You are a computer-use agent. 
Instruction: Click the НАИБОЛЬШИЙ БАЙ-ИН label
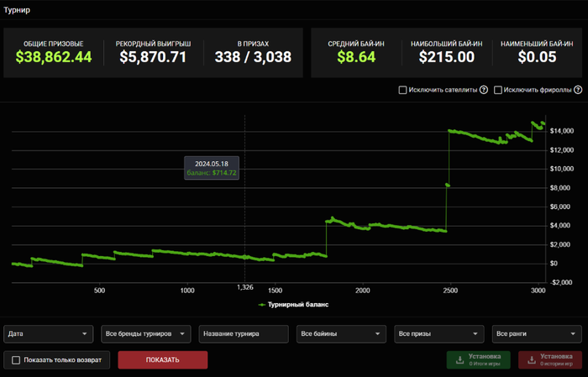tap(447, 44)
